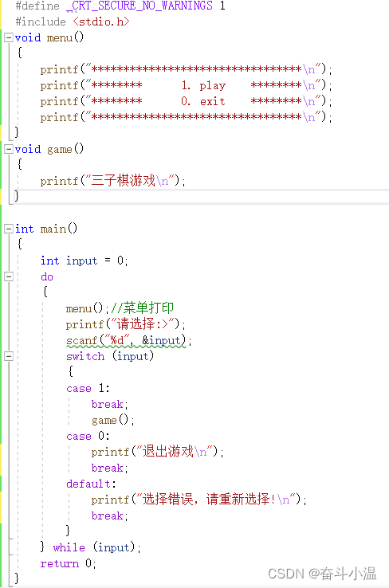Click the printf "选择错误，请重新选择!" line
This screenshot has height=588, width=389.
point(199,499)
